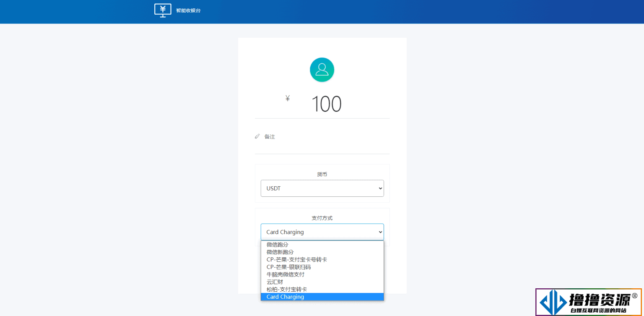Click the 支付方式 label text
Screen dimensions: 644x316
[x=322, y=218]
